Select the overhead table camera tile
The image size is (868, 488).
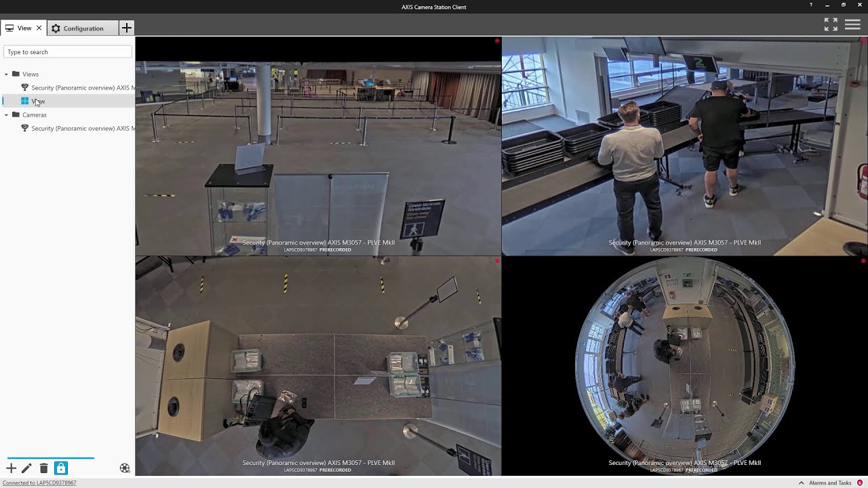click(318, 366)
